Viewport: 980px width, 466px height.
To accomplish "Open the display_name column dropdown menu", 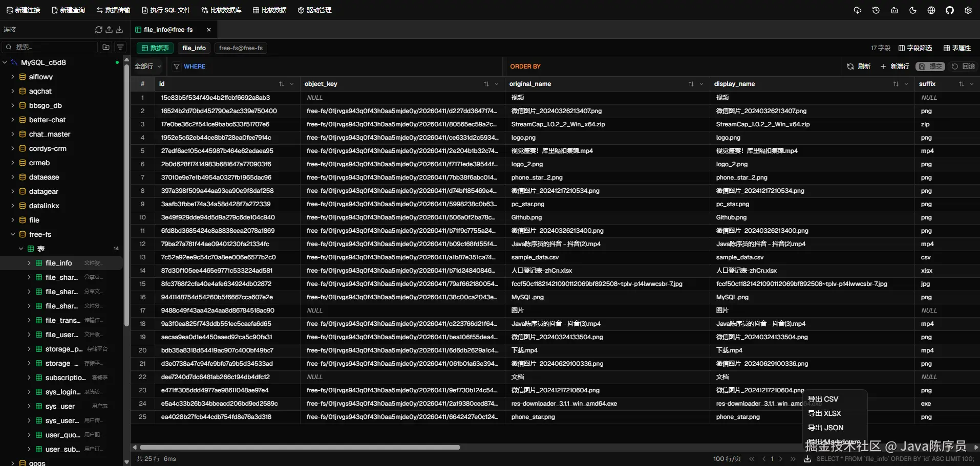I will coord(906,84).
